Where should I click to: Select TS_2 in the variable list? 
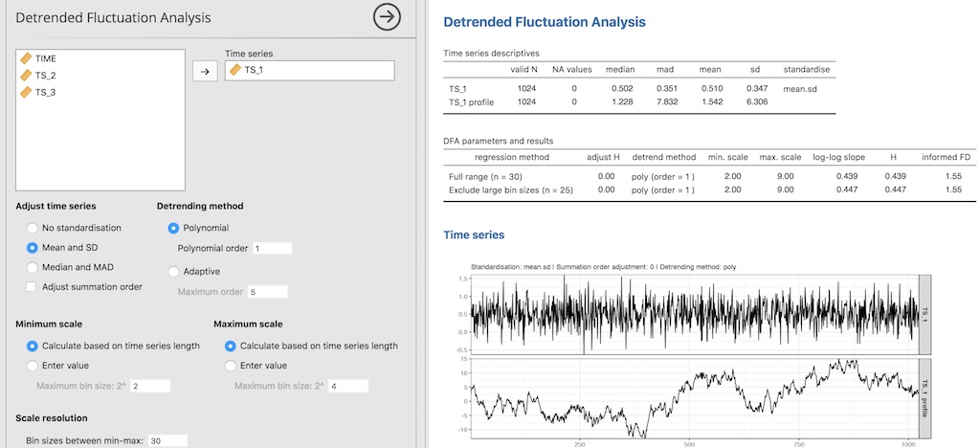46,75
